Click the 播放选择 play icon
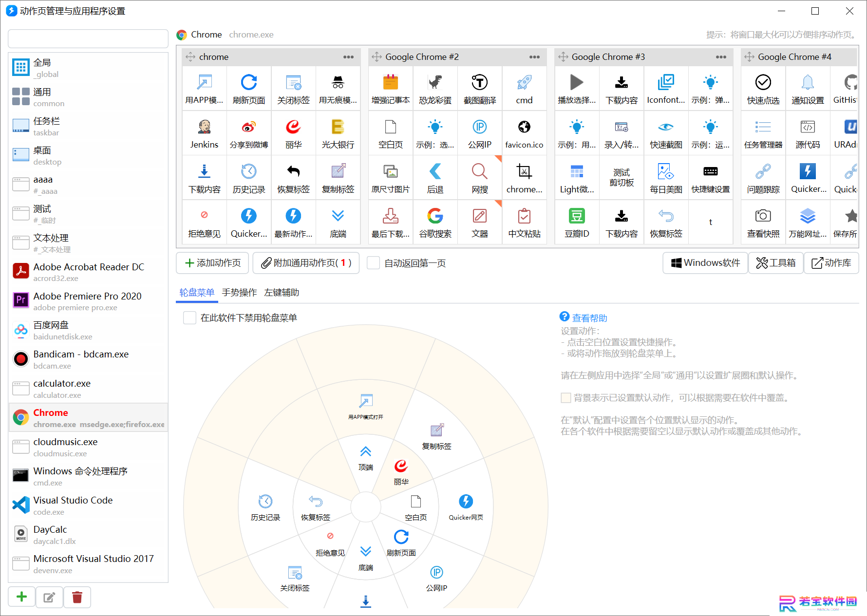Screen dimensions: 867x616 577,82
